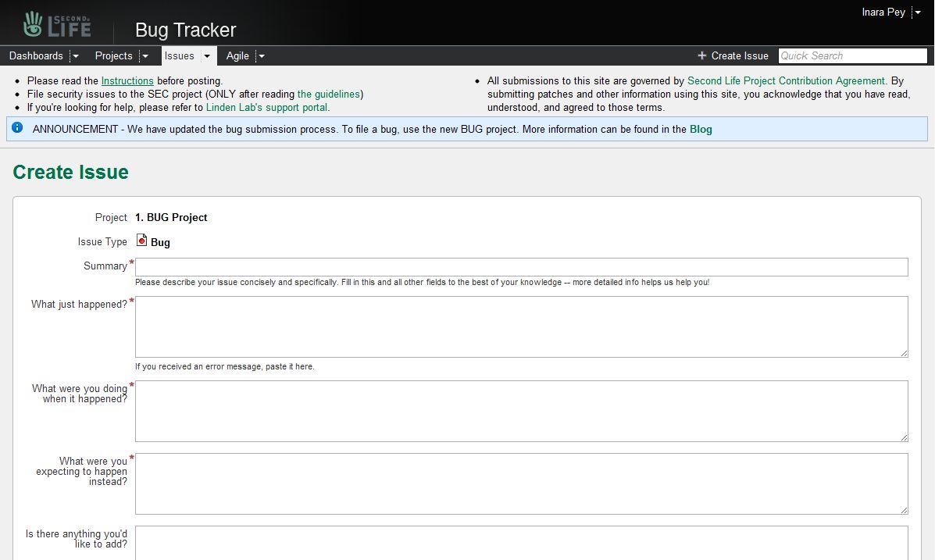Click the plus icon beside Create Issue
The width and height of the screenshot is (935, 560).
point(701,55)
